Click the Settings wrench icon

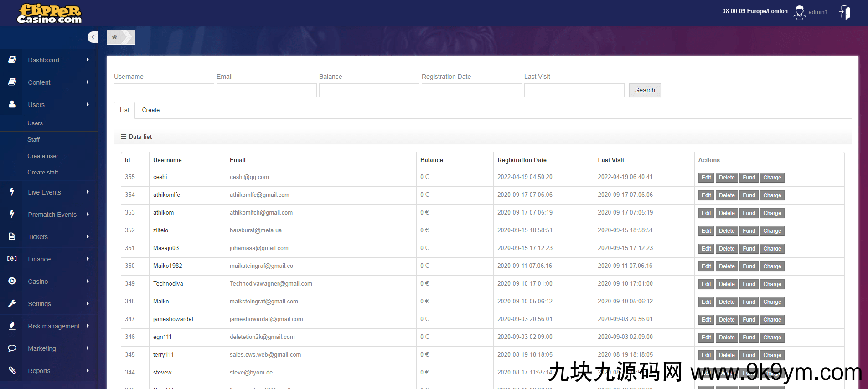tap(12, 303)
